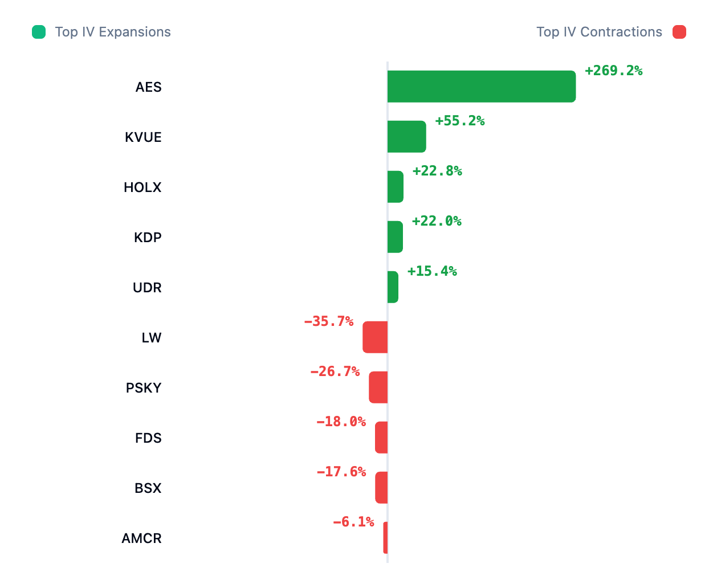Click the green Top IV Expansions legend swatch

click(x=39, y=32)
